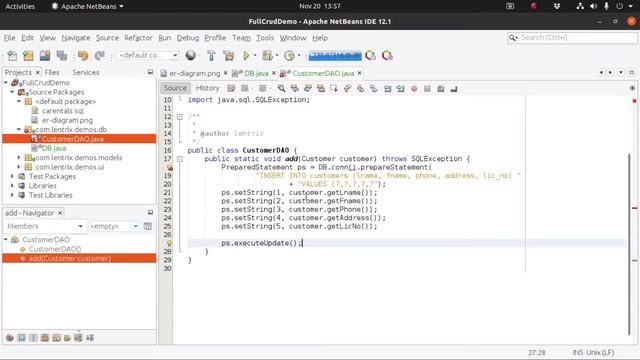
Task: Click the Build Project hammer icon
Action: [211, 56]
